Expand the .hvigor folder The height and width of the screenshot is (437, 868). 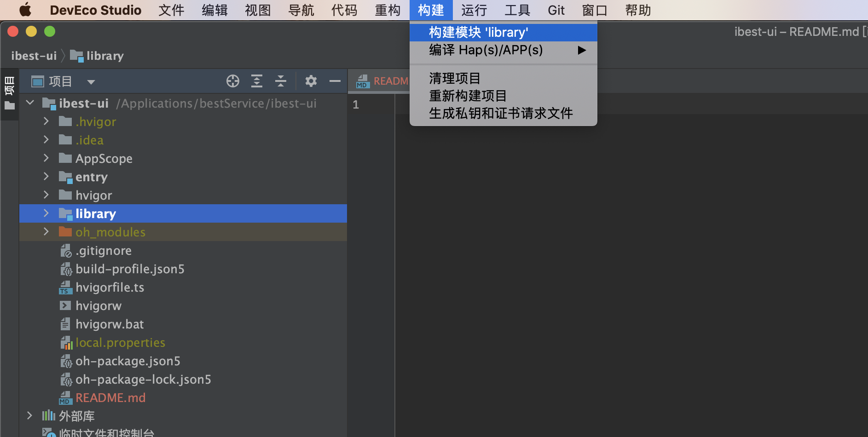46,121
